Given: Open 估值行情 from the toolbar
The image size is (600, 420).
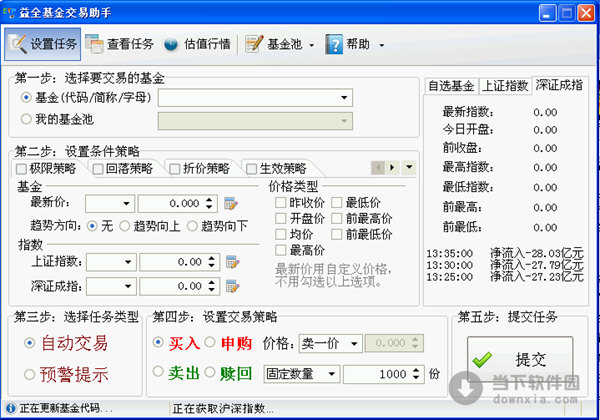Looking at the screenshot, I should 197,44.
